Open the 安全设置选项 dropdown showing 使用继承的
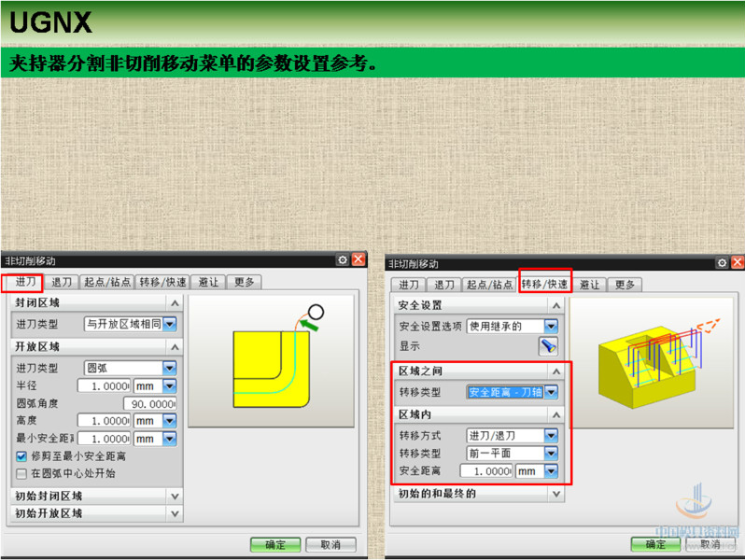The width and height of the screenshot is (745, 560). (x=551, y=326)
